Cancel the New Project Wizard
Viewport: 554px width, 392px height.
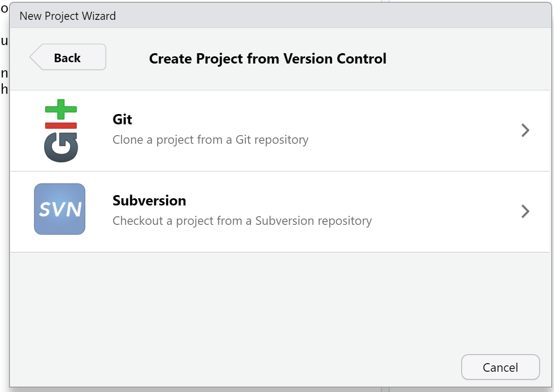(x=500, y=367)
